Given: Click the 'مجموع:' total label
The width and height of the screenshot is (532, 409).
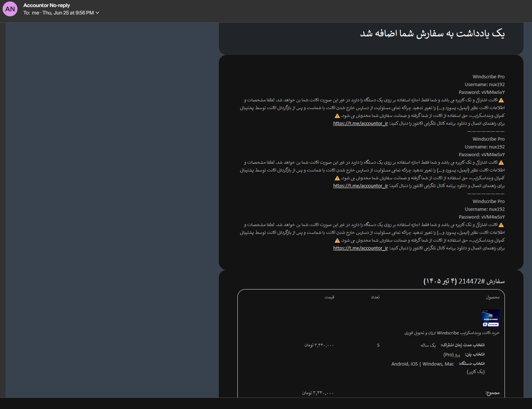Looking at the screenshot, I should click(493, 393).
